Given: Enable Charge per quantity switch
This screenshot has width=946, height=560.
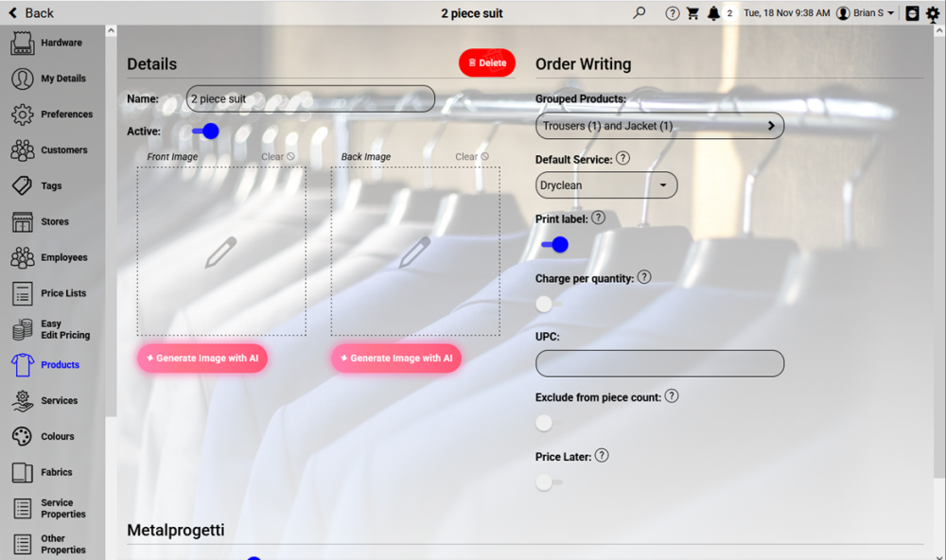Looking at the screenshot, I should click(x=549, y=304).
